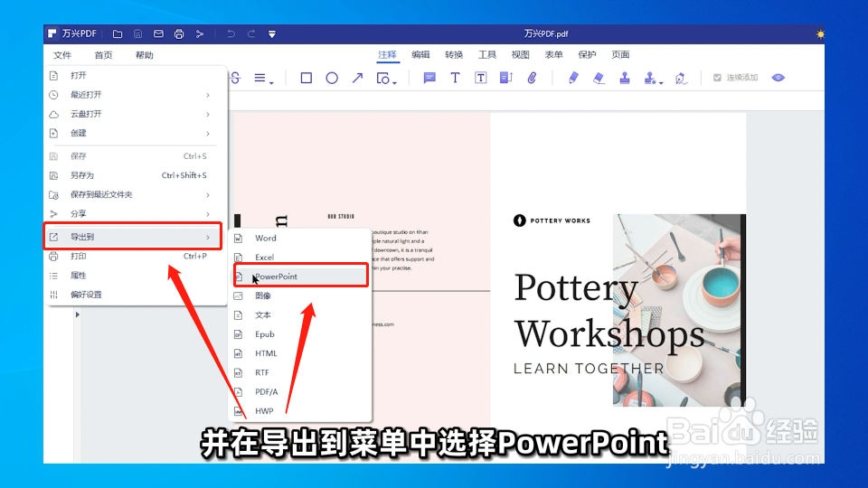Switch to the 转换 tab
868x488 pixels.
pos(454,55)
